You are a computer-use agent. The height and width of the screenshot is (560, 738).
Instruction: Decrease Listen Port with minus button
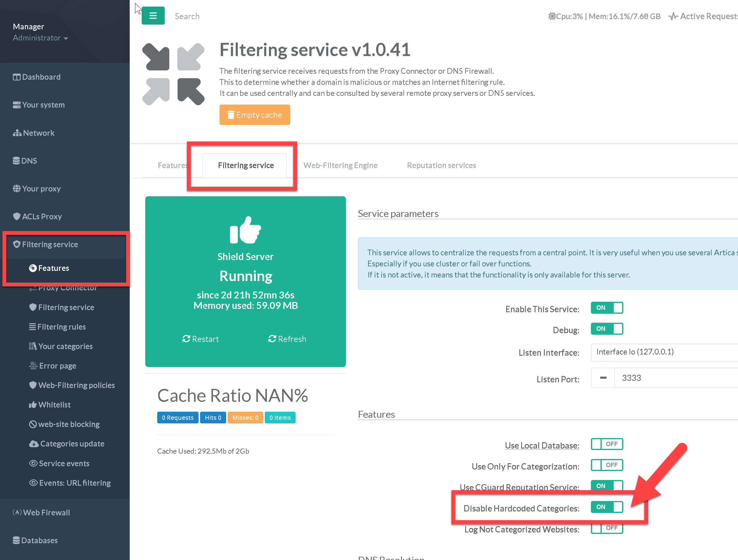coord(603,378)
